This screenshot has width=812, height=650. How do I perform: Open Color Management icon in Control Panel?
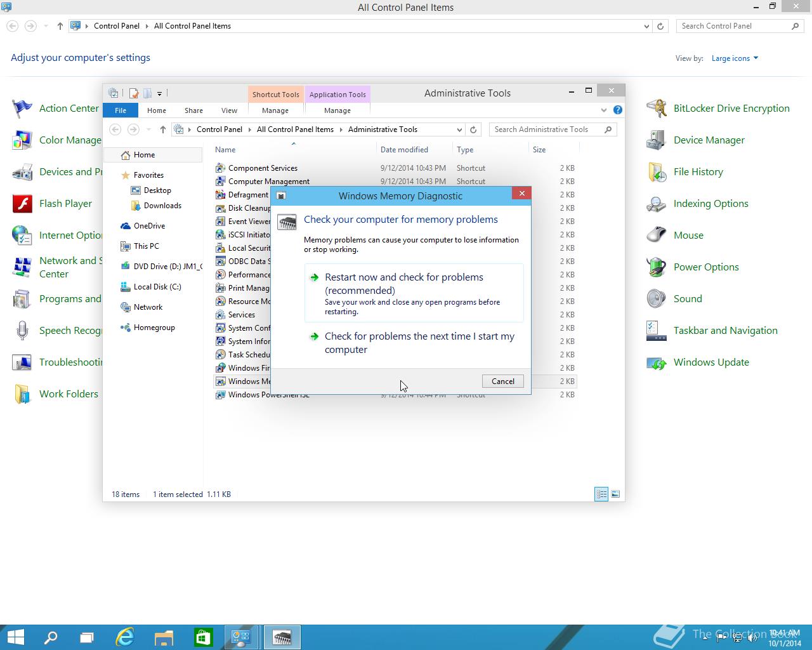tap(22, 140)
